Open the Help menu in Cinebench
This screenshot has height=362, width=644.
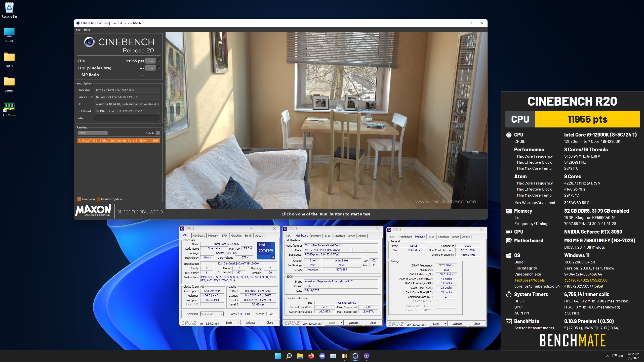pyautogui.click(x=87, y=30)
